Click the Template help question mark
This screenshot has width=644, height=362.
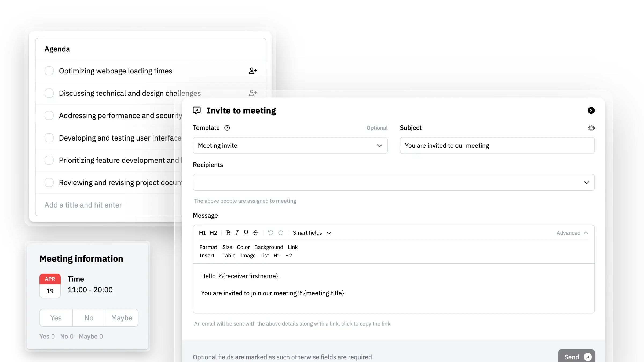[x=227, y=128]
